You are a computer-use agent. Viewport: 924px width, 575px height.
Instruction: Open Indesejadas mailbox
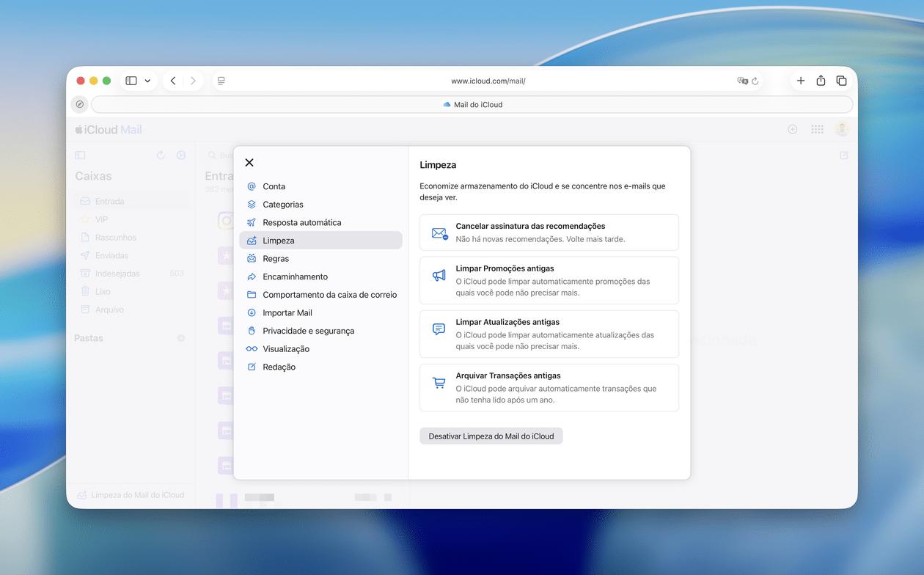point(132,274)
